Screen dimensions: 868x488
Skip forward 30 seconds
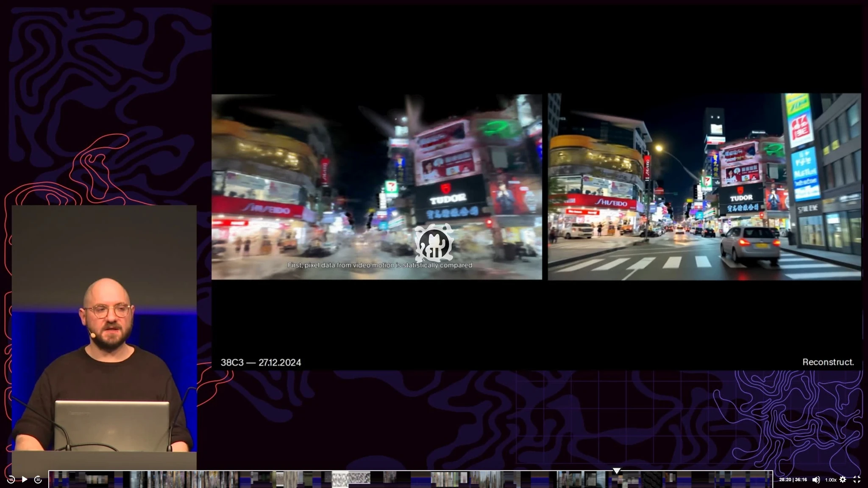click(x=38, y=480)
